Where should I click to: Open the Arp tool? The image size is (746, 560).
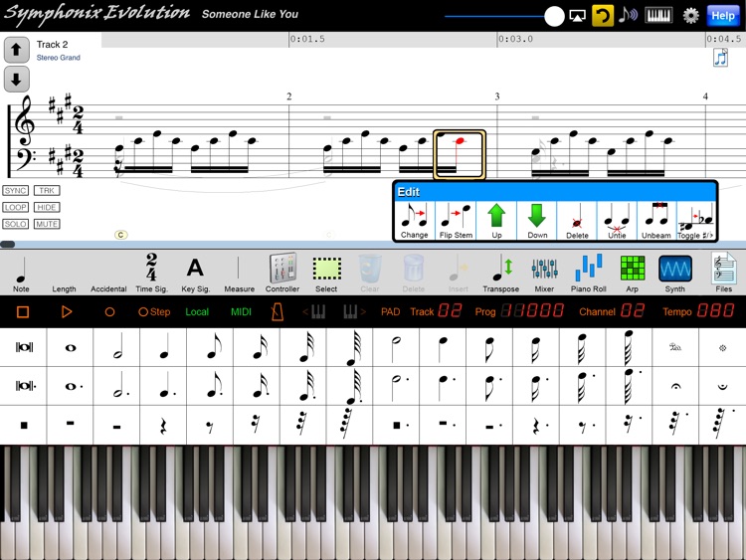click(x=633, y=274)
